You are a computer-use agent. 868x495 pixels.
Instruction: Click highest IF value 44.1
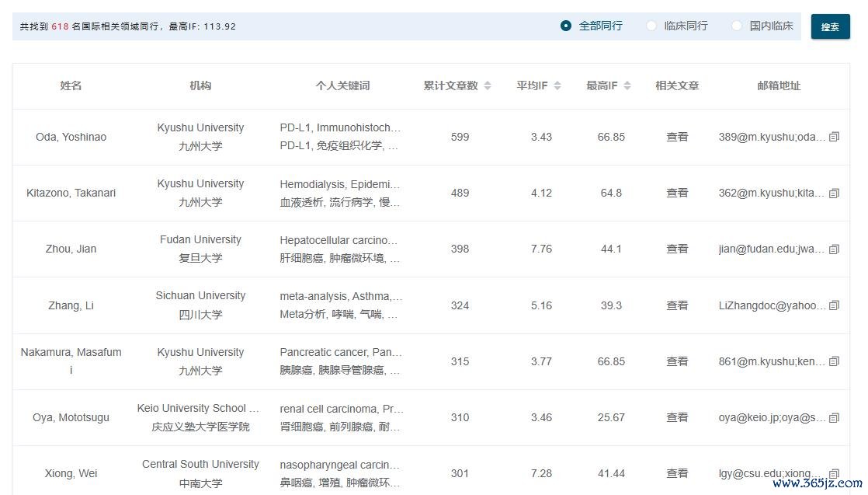pyautogui.click(x=611, y=249)
